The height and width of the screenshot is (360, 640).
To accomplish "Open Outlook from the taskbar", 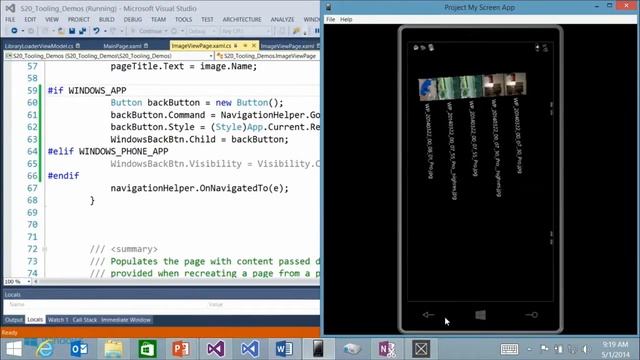I will [x=79, y=349].
